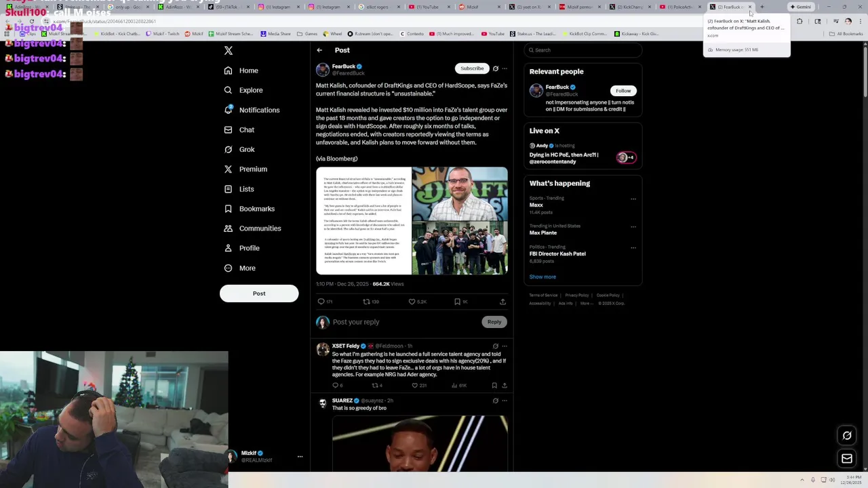The height and width of the screenshot is (488, 868).
Task: Go back with the arrow beside Post
Action: pos(319,50)
